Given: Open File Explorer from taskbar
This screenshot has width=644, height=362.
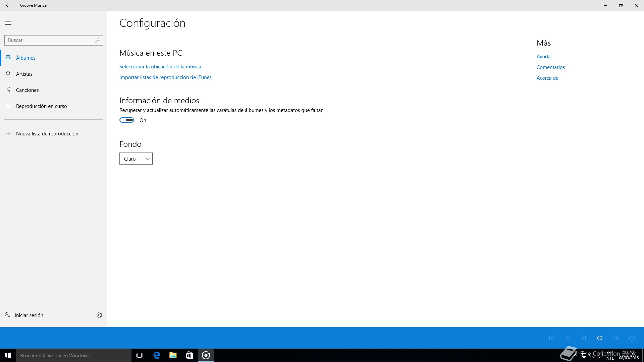Looking at the screenshot, I should (x=173, y=355).
